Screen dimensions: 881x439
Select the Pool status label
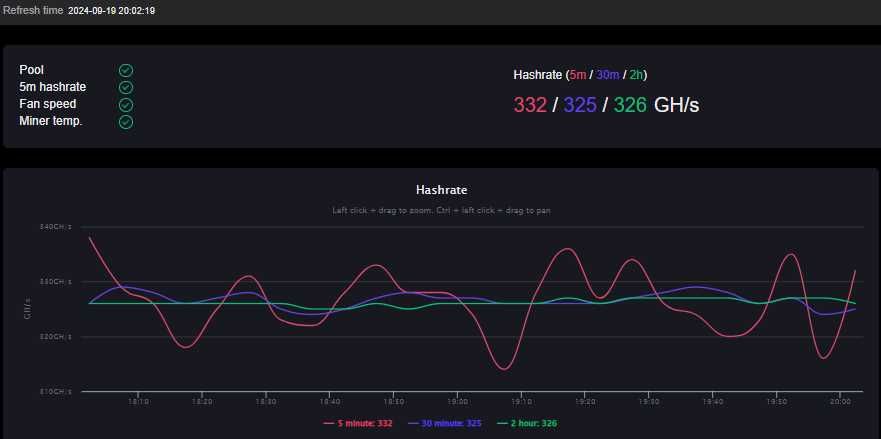[31, 70]
